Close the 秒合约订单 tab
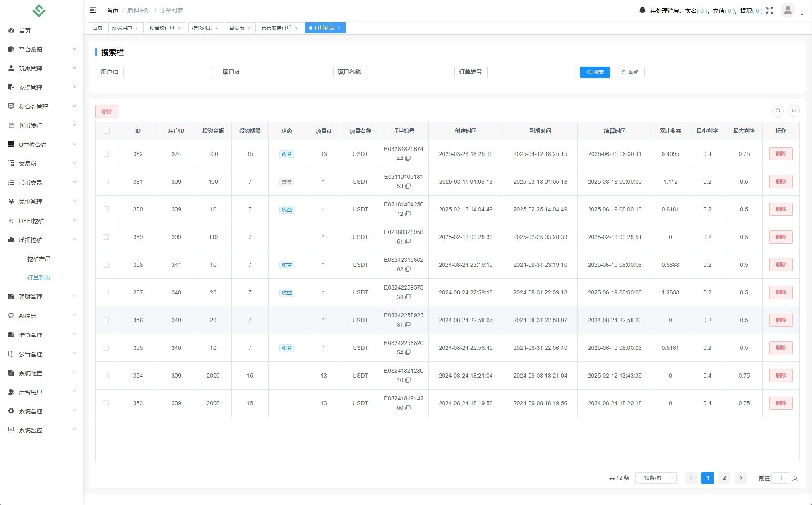 179,28
